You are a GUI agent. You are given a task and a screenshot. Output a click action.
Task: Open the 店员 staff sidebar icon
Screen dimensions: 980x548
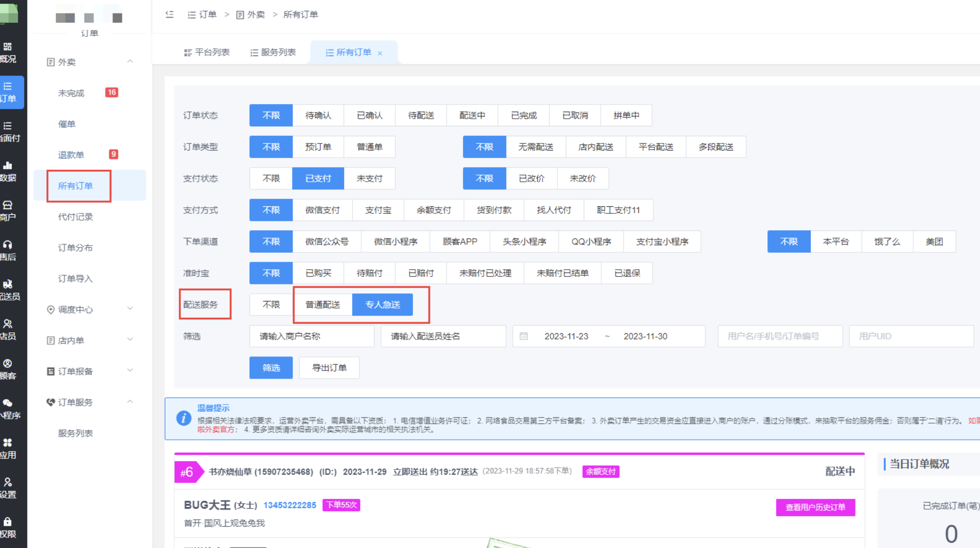[x=8, y=324]
